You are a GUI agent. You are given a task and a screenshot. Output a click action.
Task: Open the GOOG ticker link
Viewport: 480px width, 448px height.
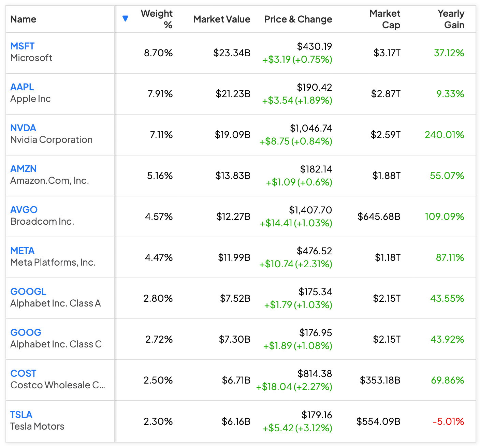tap(26, 332)
